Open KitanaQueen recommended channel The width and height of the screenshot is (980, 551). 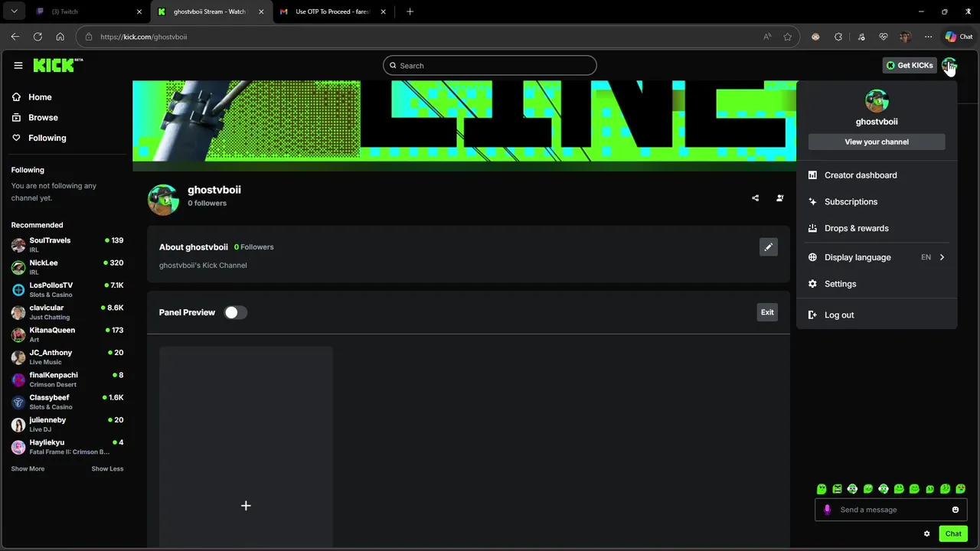pos(67,334)
